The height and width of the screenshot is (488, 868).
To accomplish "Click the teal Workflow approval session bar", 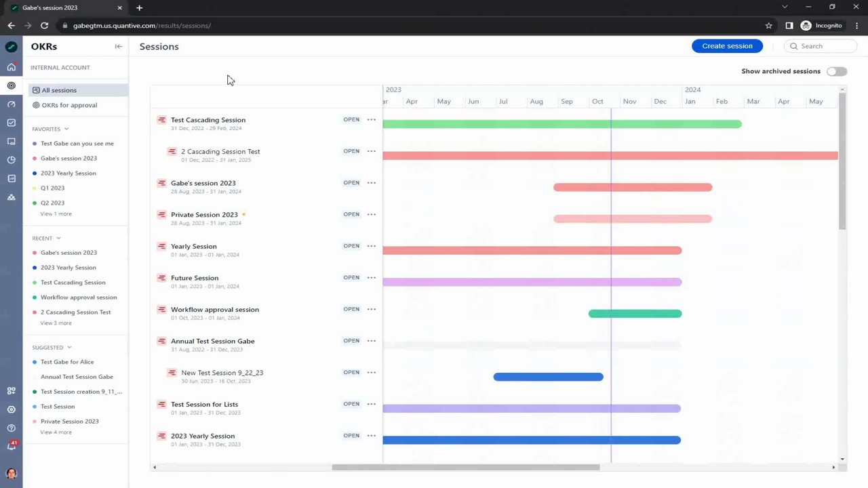I will [635, 314].
